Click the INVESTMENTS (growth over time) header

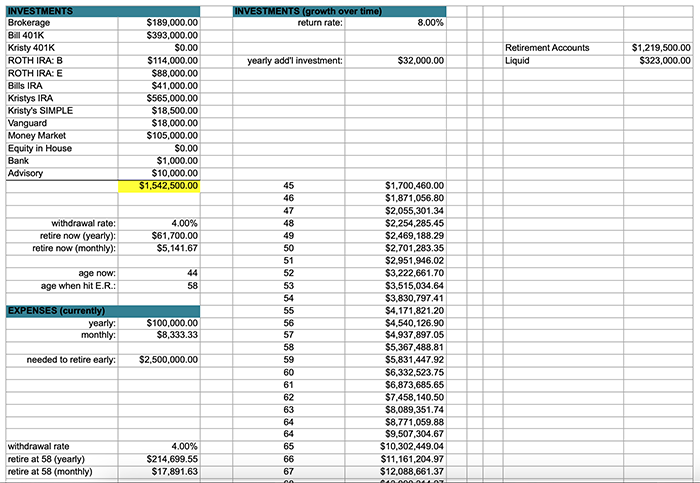pos(338,10)
